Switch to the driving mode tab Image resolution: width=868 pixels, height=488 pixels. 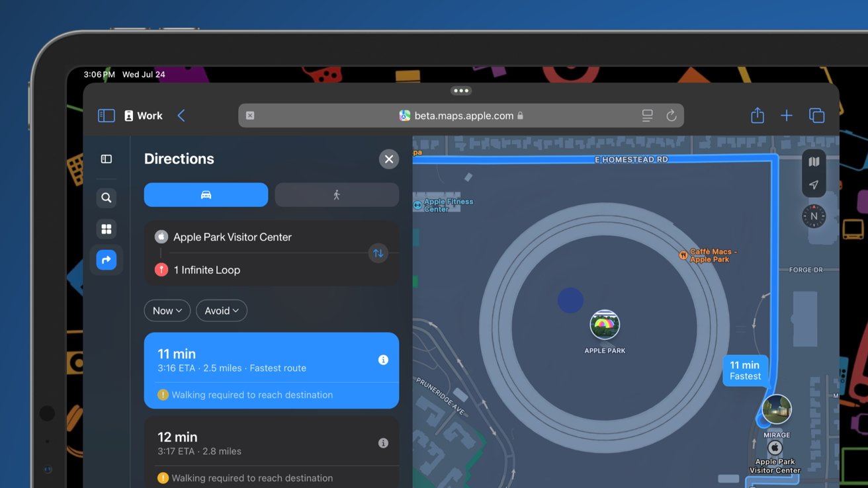pyautogui.click(x=206, y=195)
